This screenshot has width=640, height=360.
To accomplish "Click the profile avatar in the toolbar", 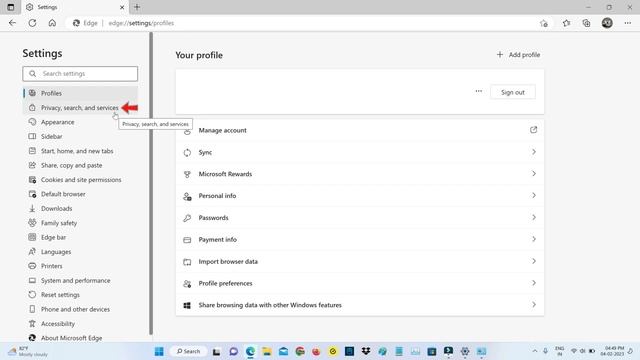I will click(607, 23).
